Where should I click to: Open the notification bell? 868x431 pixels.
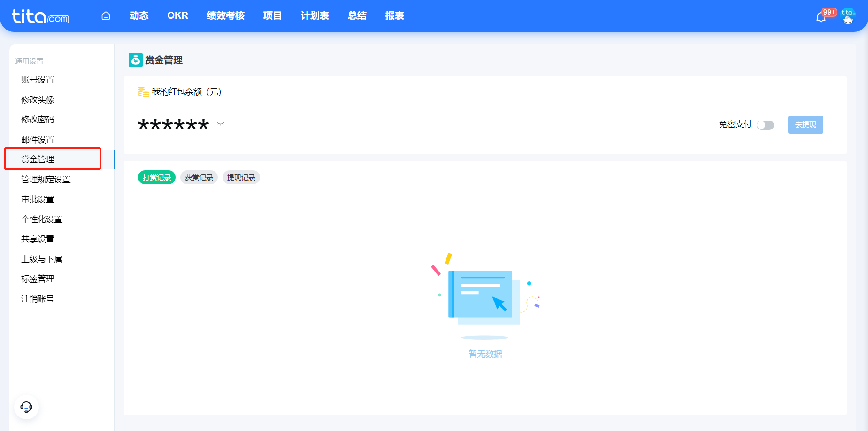coord(821,17)
